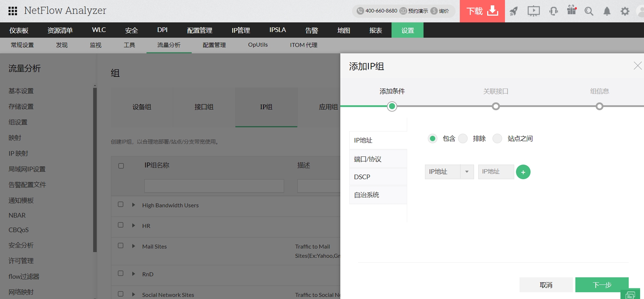Viewport: 644px width, 299px height.
Task: Click the 取消 button
Action: pos(546,285)
